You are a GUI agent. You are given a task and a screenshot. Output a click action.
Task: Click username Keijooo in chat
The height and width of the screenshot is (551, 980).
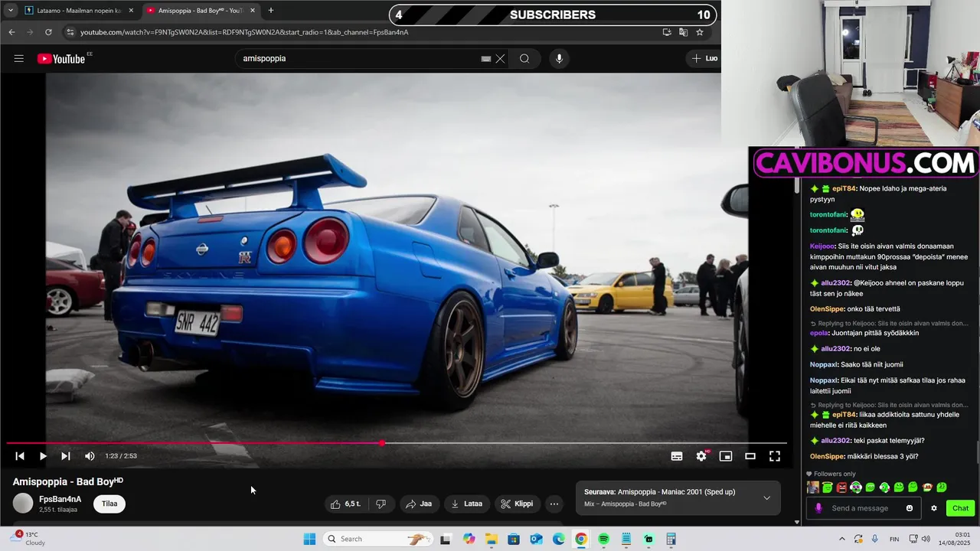(x=822, y=246)
